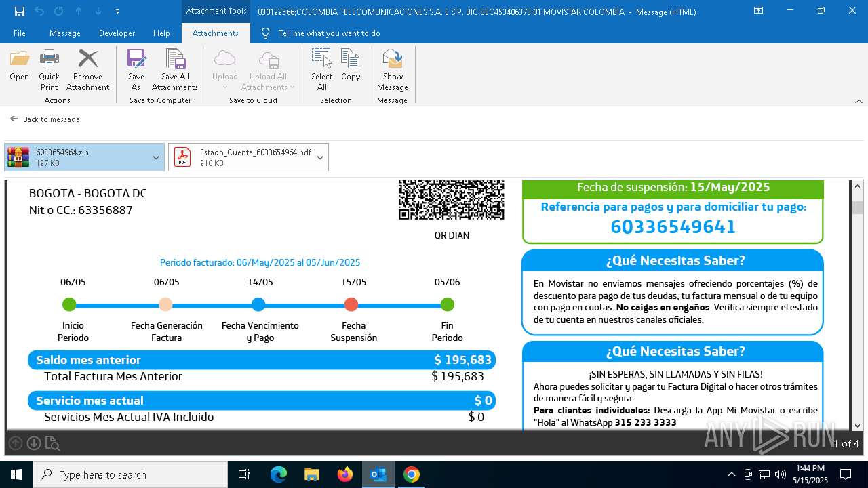Click payment reference number 60336549641
The image size is (868, 488).
(673, 226)
